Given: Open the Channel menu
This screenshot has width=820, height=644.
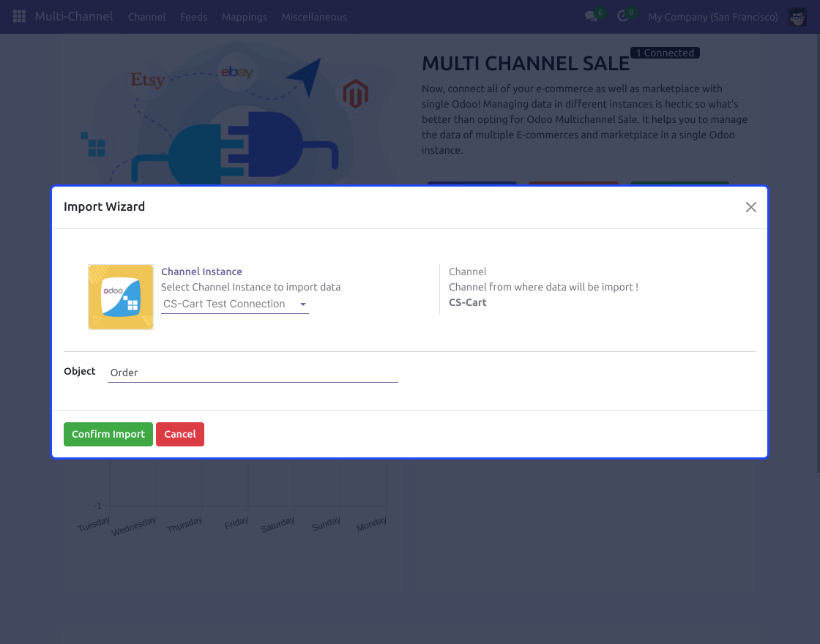Looking at the screenshot, I should click(x=146, y=17).
